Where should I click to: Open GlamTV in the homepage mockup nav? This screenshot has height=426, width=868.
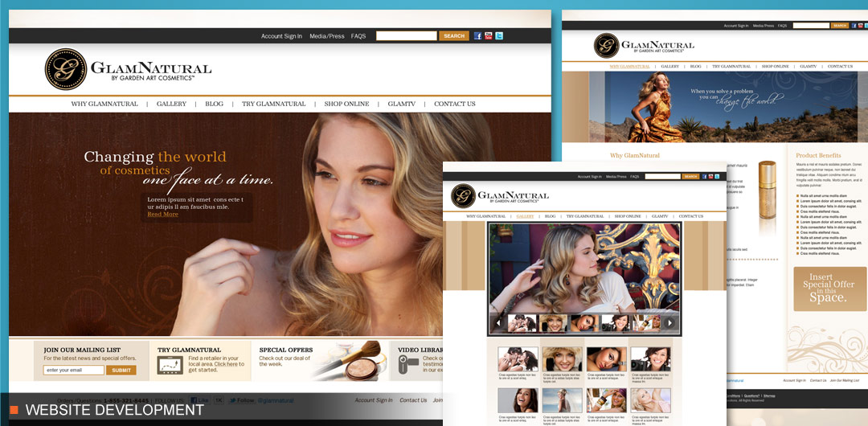tap(401, 104)
